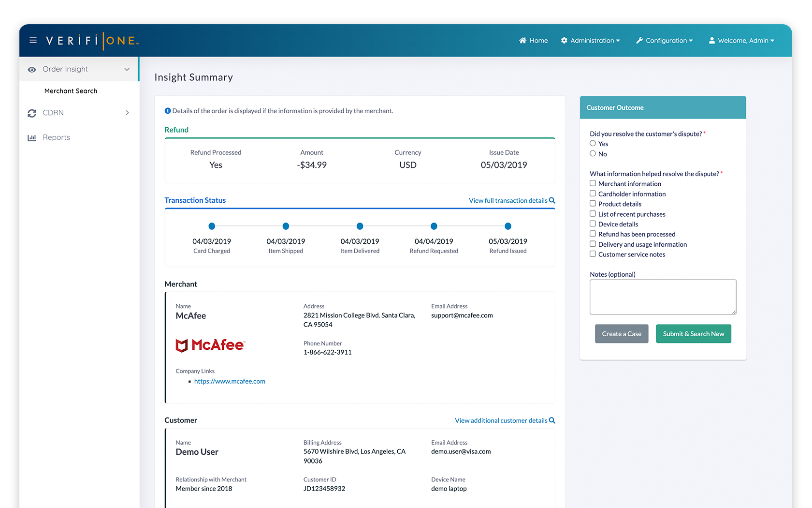This screenshot has width=812, height=508.
Task: Click the Create a Case button
Action: (x=622, y=334)
